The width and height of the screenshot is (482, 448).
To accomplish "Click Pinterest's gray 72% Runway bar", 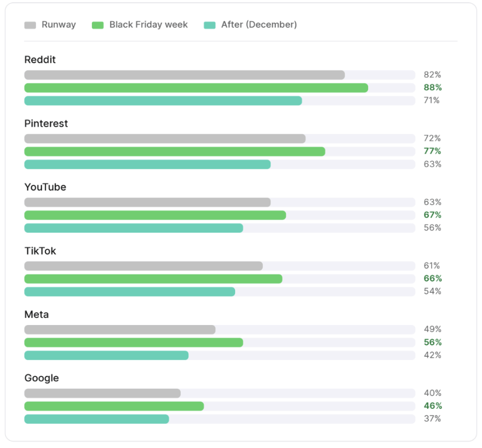I will coord(165,139).
